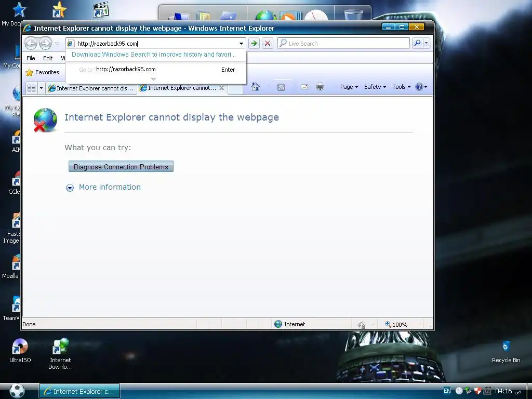
Task: Select the CCleaner desktop shortcut
Action: [14, 183]
